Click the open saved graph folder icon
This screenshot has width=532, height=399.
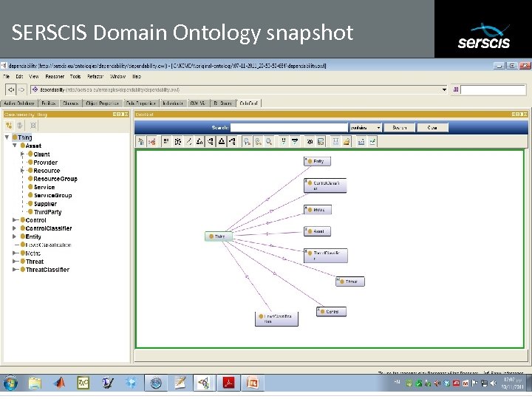coord(347,142)
